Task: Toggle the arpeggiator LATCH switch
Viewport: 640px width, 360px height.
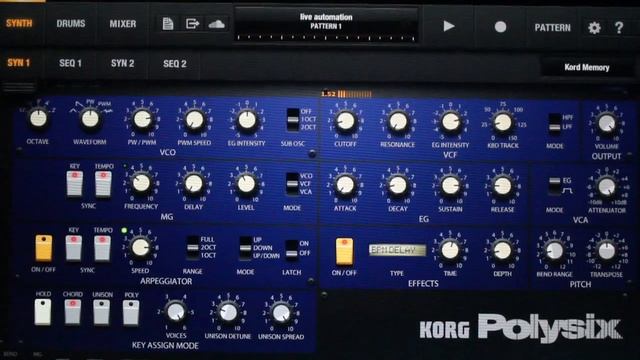Action: point(291,250)
